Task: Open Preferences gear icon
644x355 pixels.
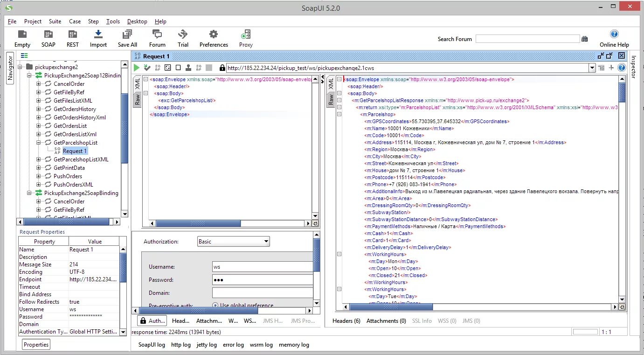Action: click(214, 34)
